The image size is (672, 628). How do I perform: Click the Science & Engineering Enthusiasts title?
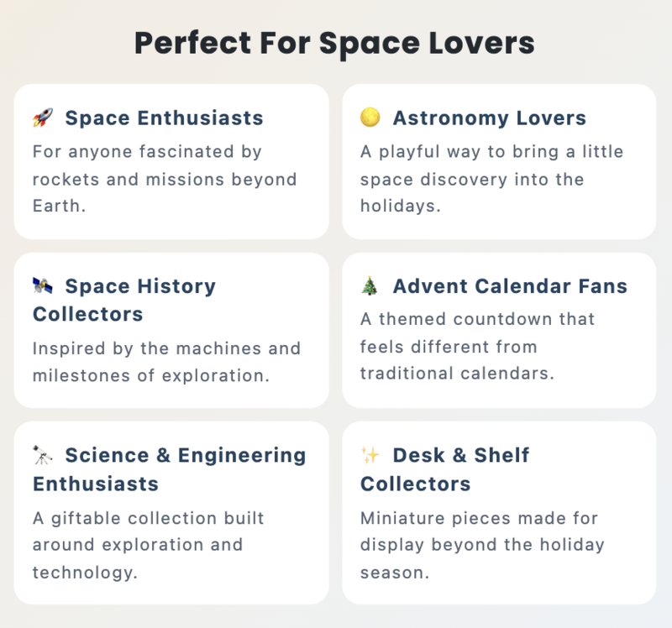pyautogui.click(x=170, y=469)
